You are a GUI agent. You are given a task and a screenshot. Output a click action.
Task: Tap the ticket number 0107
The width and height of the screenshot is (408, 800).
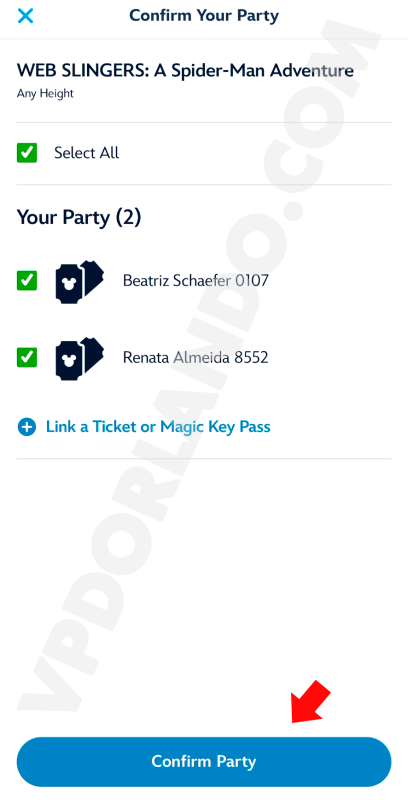point(251,281)
